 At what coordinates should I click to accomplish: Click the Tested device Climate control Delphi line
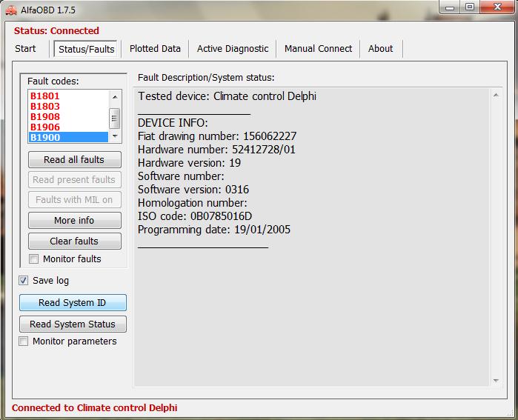tap(227, 96)
